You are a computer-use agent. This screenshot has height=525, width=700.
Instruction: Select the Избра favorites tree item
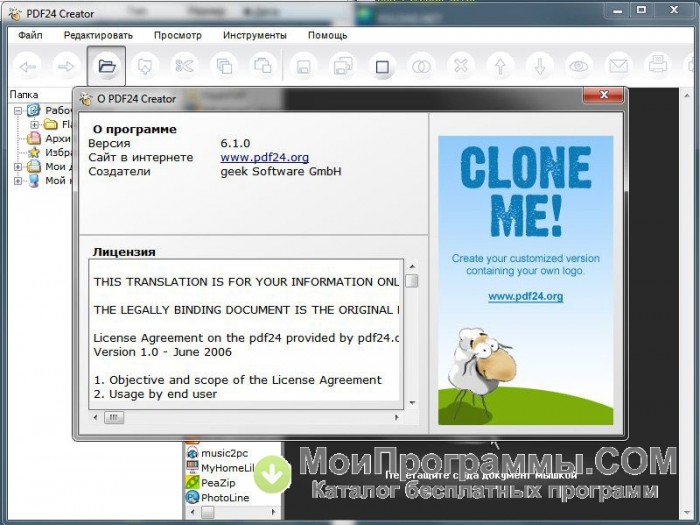[58, 153]
